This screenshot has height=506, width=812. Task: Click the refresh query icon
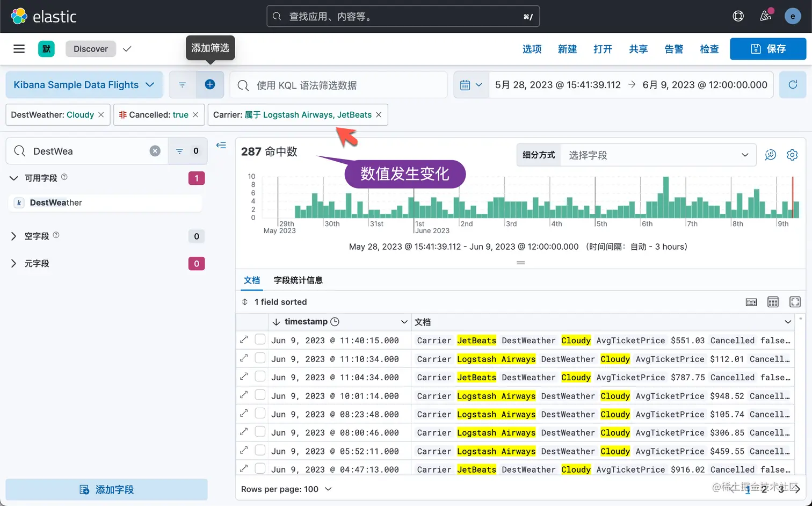click(793, 85)
